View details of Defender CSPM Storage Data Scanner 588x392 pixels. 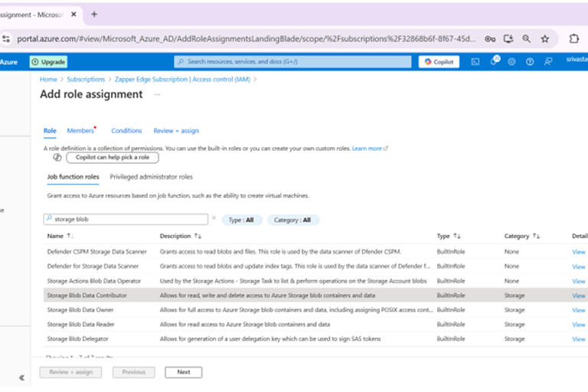click(579, 252)
